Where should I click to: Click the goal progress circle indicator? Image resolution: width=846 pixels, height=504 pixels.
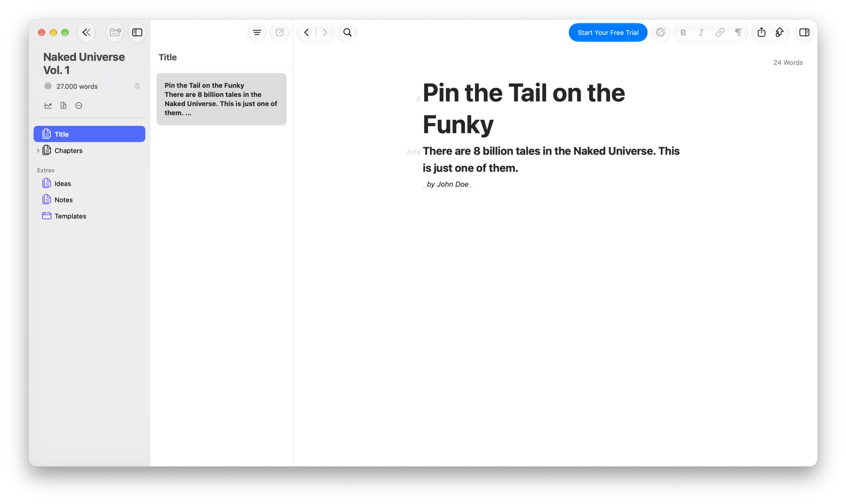tap(137, 86)
